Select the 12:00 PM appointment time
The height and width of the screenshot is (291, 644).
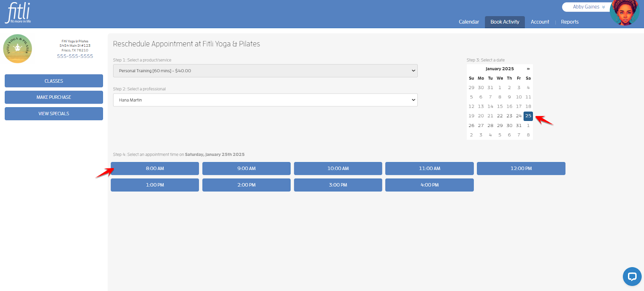[x=521, y=168]
